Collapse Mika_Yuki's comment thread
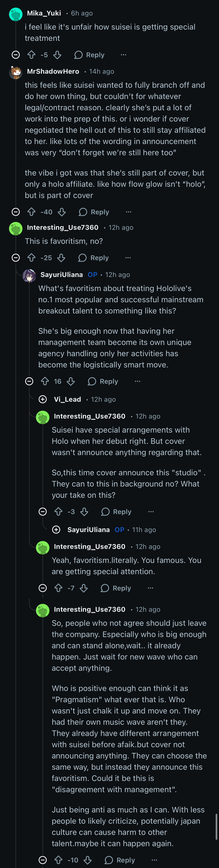This screenshot has height=868, width=219. tap(16, 54)
